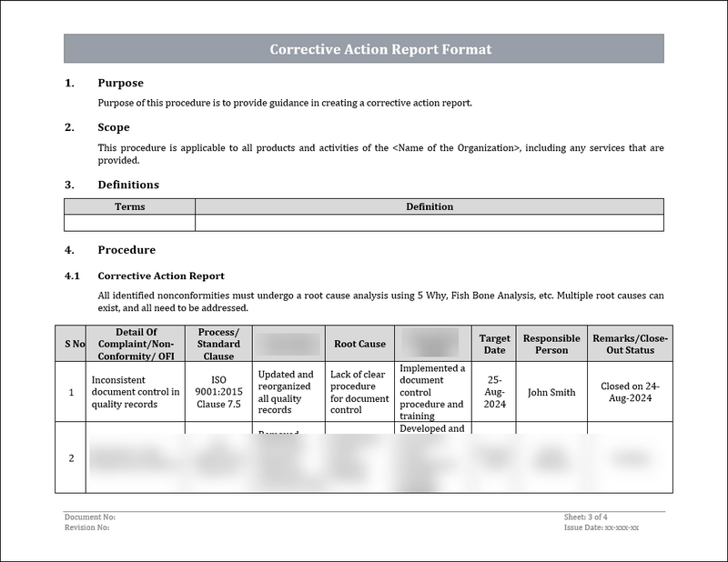Click the empty cell under Terms
Screen dimensions: 728x562
(129, 223)
